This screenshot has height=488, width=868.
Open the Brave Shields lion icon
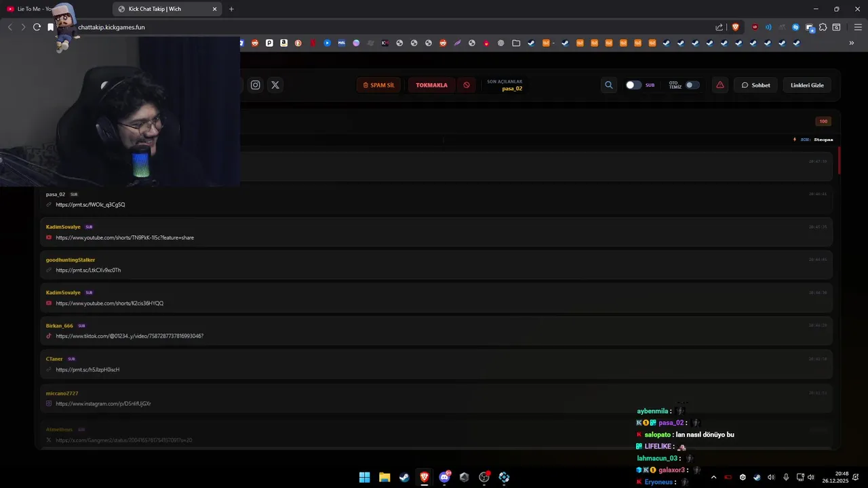tap(735, 27)
